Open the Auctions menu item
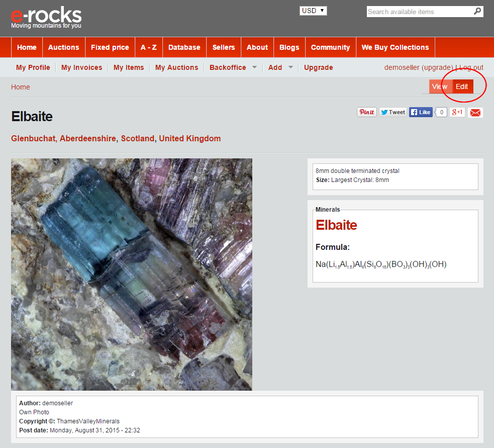The height and width of the screenshot is (448, 494). [x=64, y=47]
